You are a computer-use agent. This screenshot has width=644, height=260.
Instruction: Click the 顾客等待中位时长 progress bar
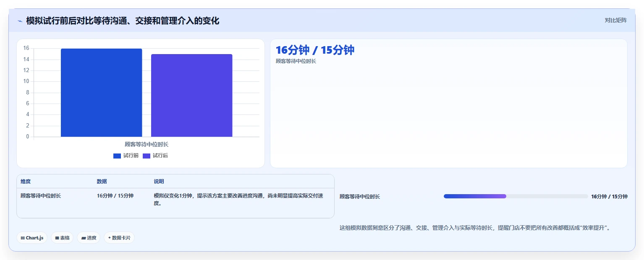pyautogui.click(x=516, y=196)
